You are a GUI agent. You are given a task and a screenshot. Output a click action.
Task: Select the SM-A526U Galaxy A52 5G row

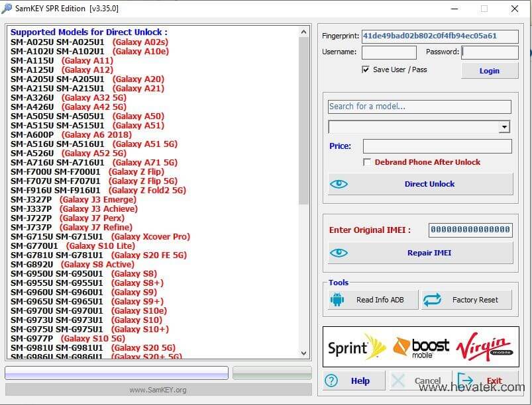pos(68,153)
